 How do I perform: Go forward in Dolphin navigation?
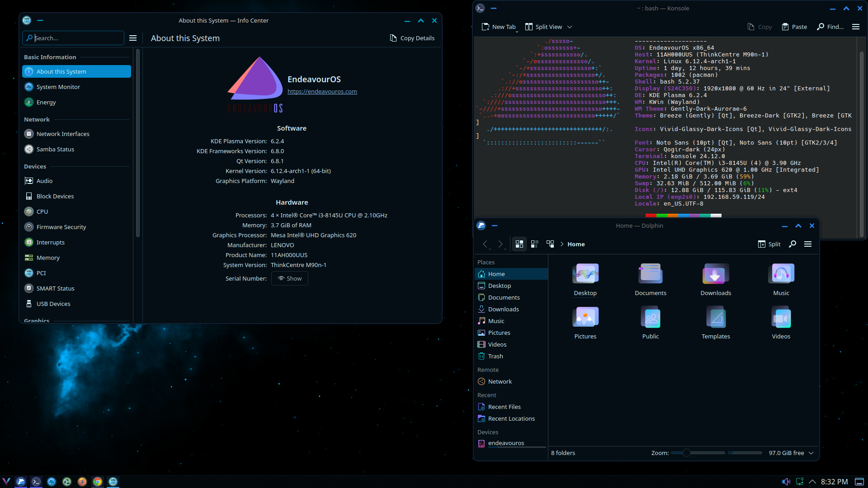click(x=500, y=244)
